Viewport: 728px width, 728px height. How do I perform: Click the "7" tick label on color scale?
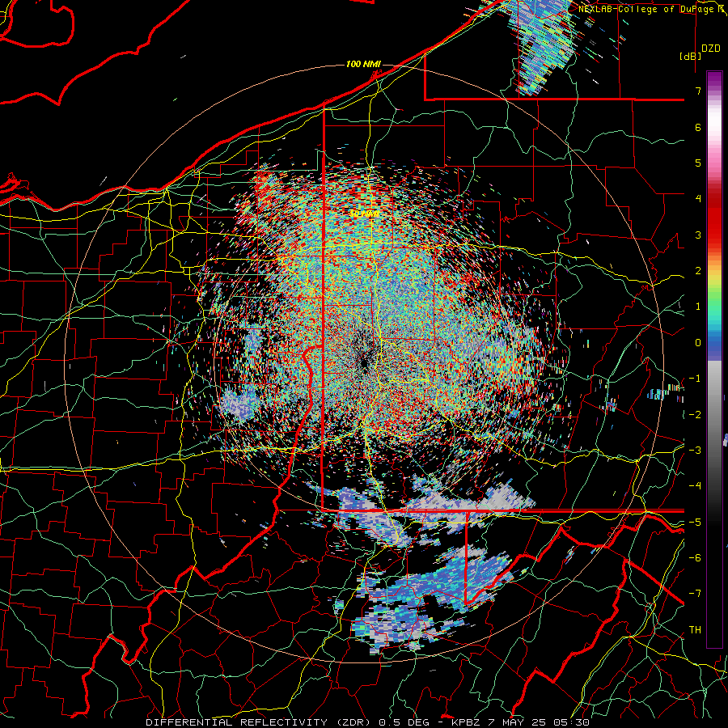coord(698,91)
